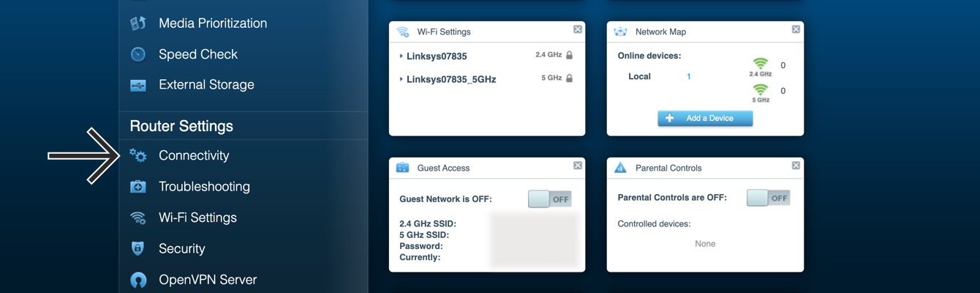The height and width of the screenshot is (293, 980).
Task: Click the OpenVPN Server icon
Action: click(x=138, y=280)
